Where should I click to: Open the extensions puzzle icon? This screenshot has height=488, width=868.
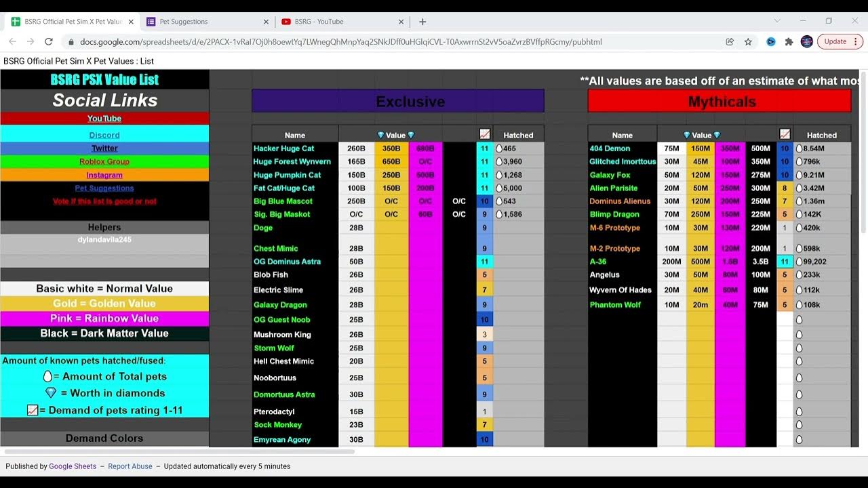(789, 41)
